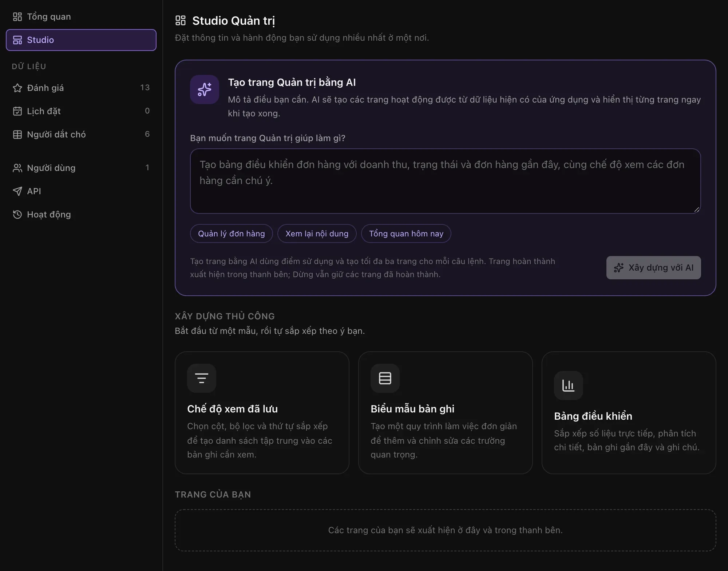Open Lịch đặt in sidebar
Image resolution: width=728 pixels, height=571 pixels.
81,111
